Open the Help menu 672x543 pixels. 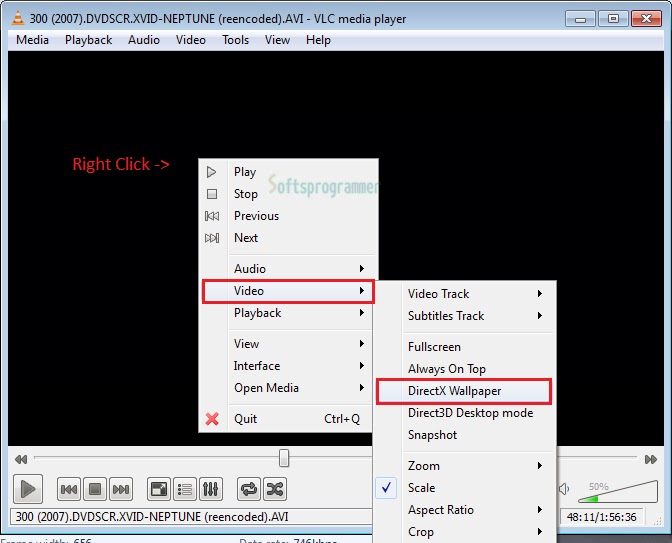[x=318, y=40]
